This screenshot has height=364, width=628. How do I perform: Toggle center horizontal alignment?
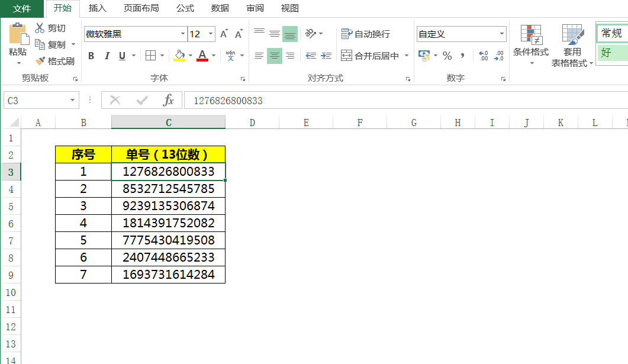(275, 56)
